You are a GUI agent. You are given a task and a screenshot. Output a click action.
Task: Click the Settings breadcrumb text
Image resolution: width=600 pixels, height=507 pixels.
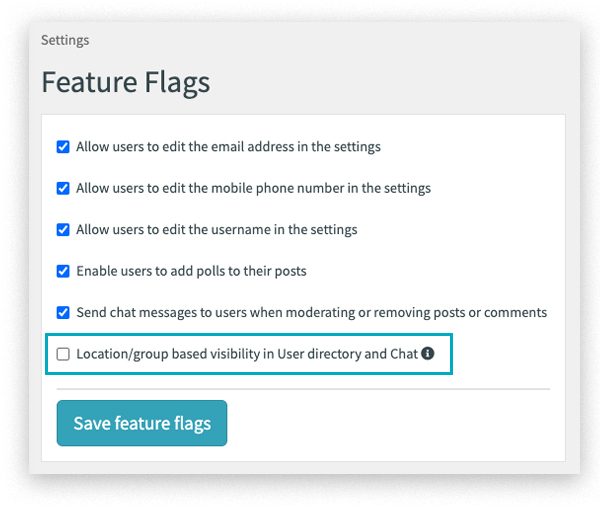[x=65, y=41]
